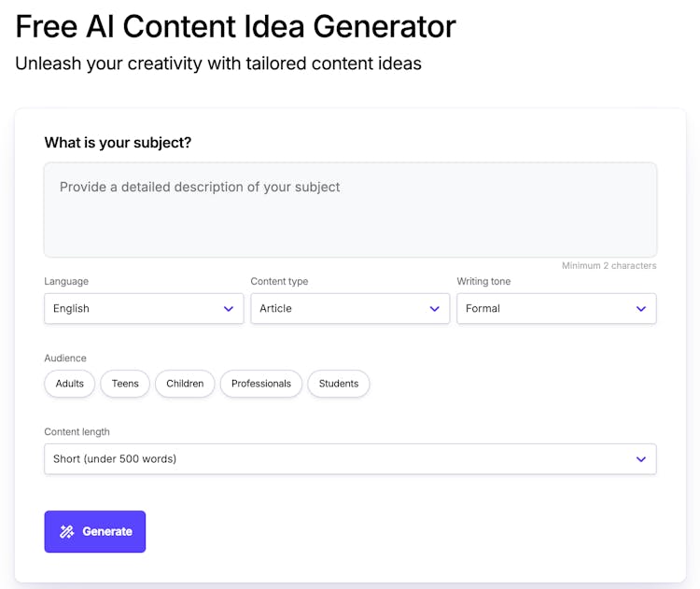The height and width of the screenshot is (589, 700).
Task: Select the Students audience chip
Action: (339, 384)
